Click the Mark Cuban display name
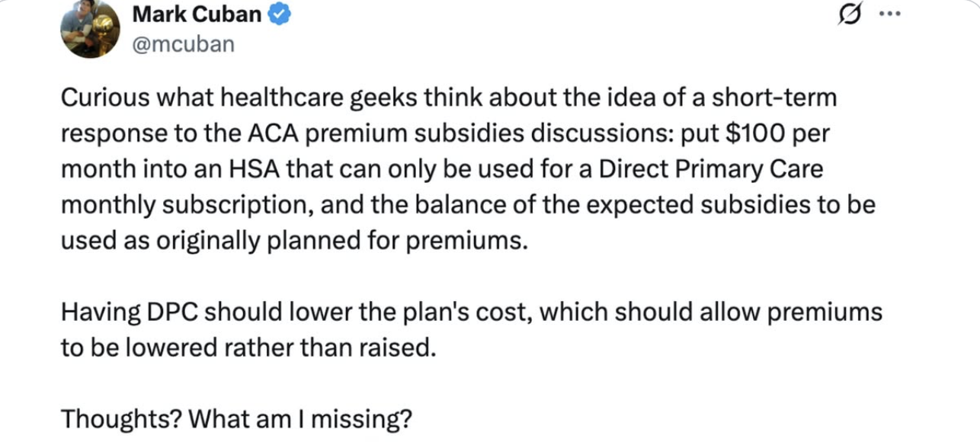Viewport: 980px width, 442px height. (x=197, y=14)
